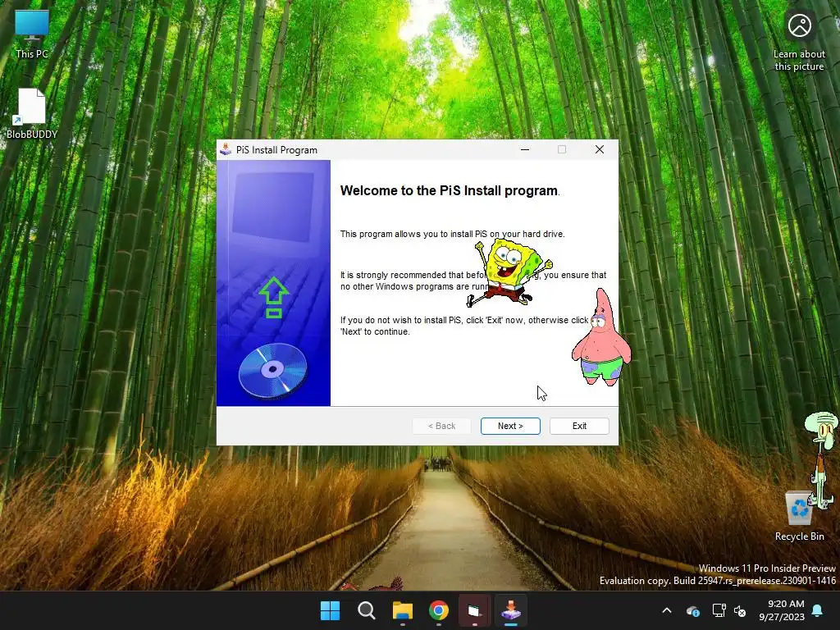Viewport: 840px width, 630px height.
Task: Switch to the dark folder app on the taskbar
Action: point(475,610)
